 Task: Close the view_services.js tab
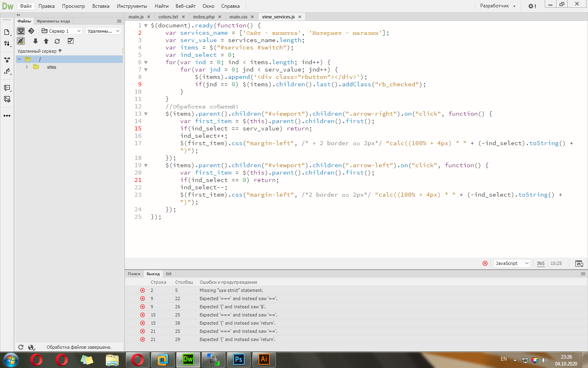pos(300,17)
